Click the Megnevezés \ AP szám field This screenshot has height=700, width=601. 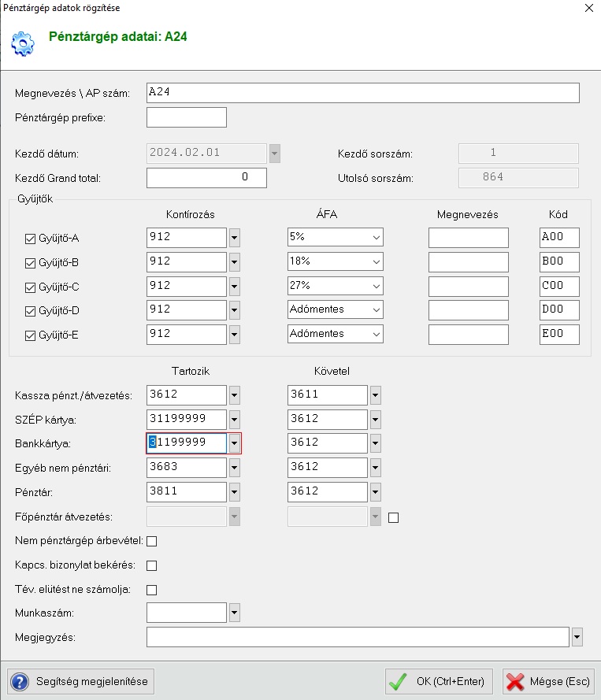tap(362, 93)
